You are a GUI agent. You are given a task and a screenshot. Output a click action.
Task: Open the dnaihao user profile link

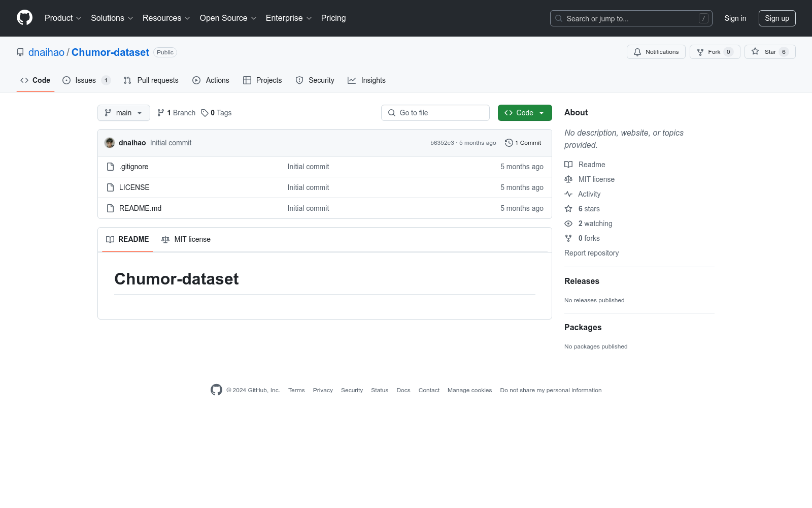(x=46, y=52)
